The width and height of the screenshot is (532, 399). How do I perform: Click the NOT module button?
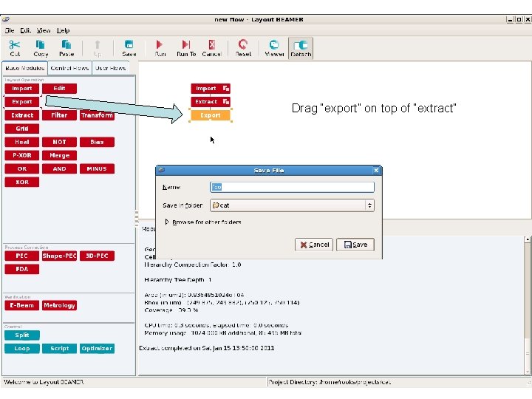[x=59, y=142]
